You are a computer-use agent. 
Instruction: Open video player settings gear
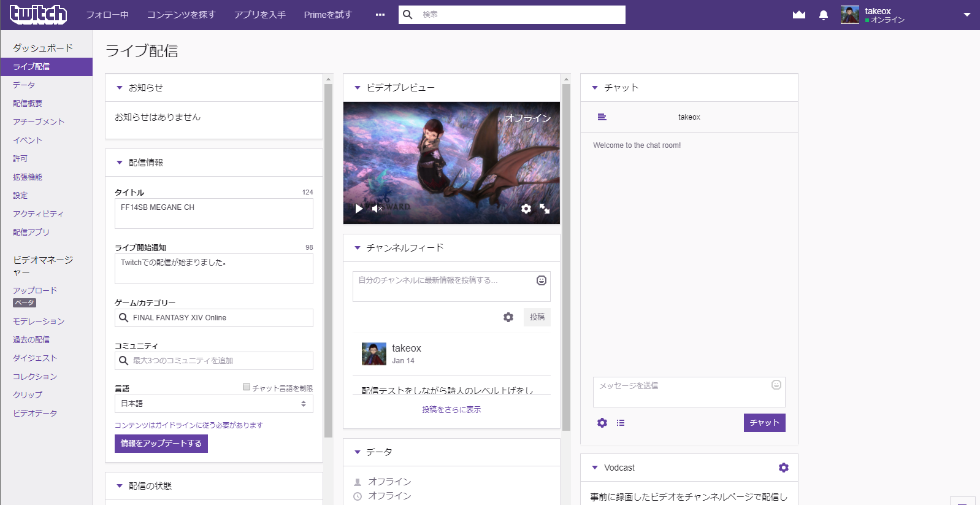click(526, 209)
